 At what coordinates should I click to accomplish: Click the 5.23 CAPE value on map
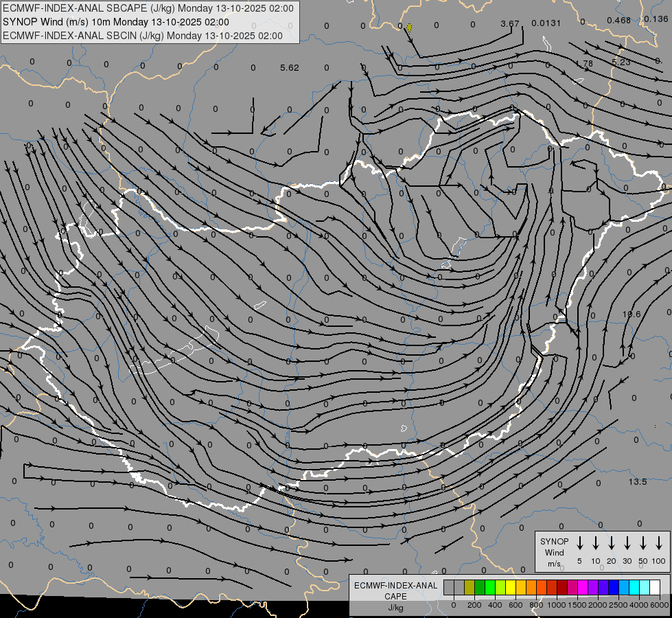[x=621, y=62]
